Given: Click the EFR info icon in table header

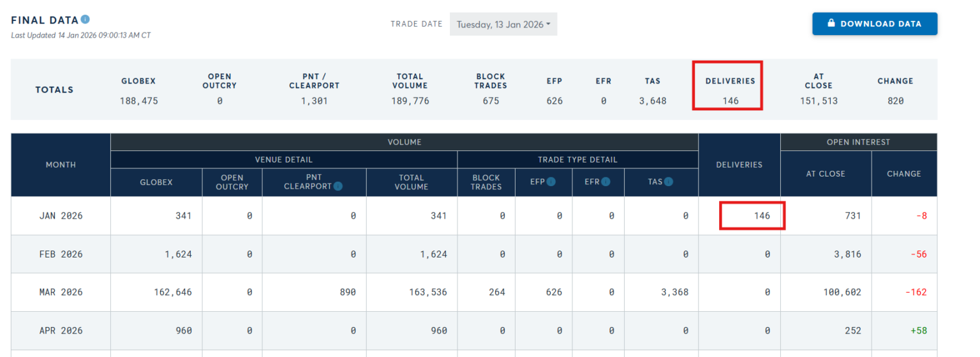Looking at the screenshot, I should (606, 182).
